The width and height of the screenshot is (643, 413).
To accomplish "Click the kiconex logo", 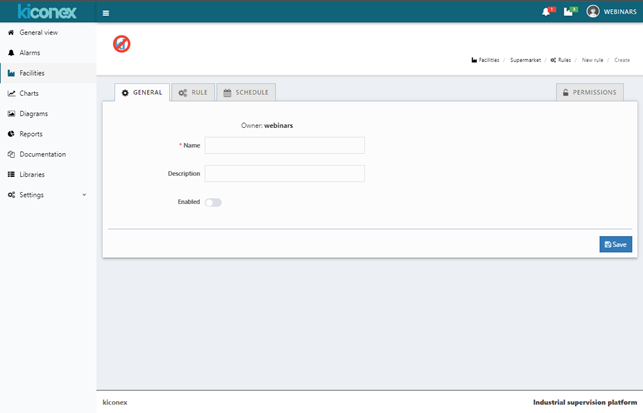I will [47, 12].
